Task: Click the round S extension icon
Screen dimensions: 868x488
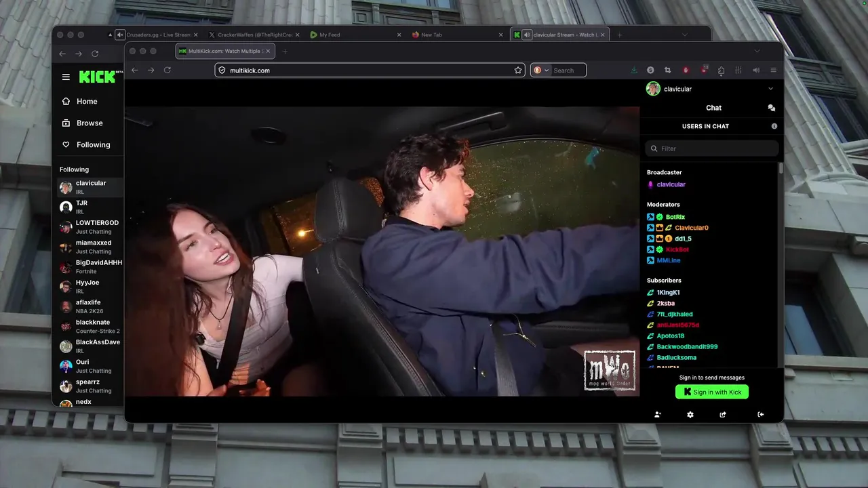Action: click(650, 70)
